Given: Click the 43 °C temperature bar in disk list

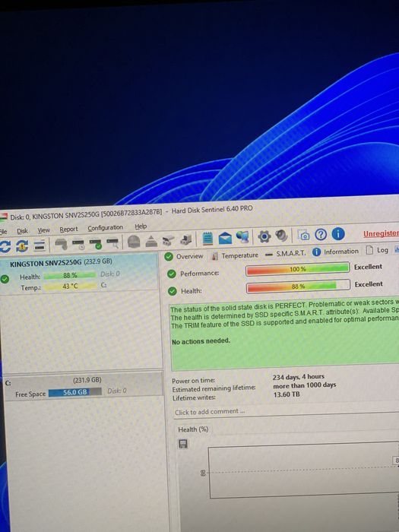Looking at the screenshot, I should [x=70, y=287].
